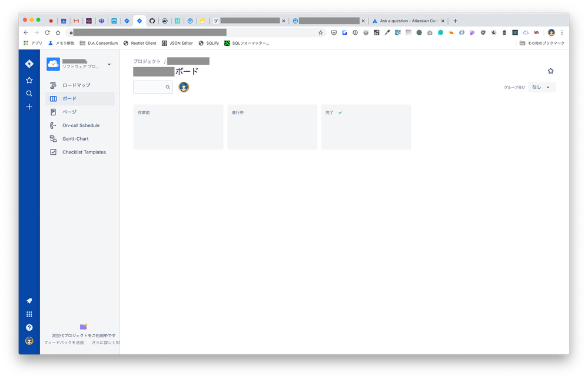The width and height of the screenshot is (588, 379).
Task: Open notifications megaphone icon in blue sidebar
Action: pos(29,301)
